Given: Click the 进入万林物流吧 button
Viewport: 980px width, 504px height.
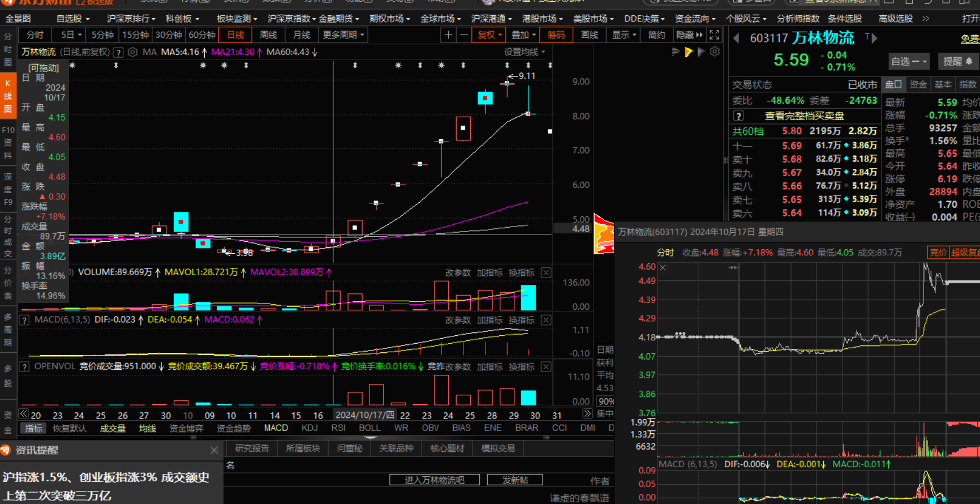Looking at the screenshot, I should 435,480.
